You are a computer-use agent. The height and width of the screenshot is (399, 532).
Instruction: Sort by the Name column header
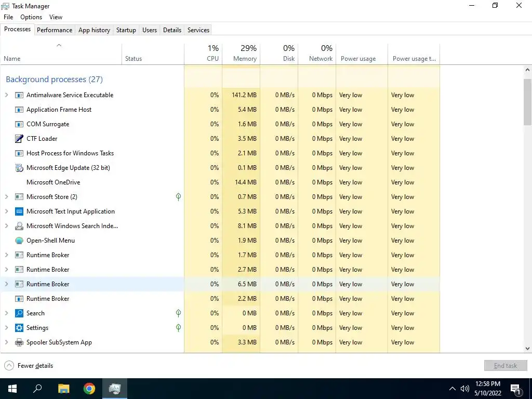point(61,54)
